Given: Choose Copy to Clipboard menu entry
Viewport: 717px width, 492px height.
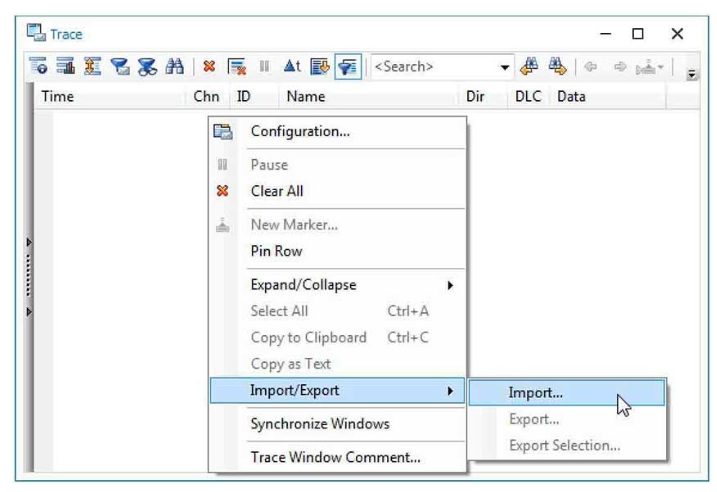Looking at the screenshot, I should (x=337, y=337).
